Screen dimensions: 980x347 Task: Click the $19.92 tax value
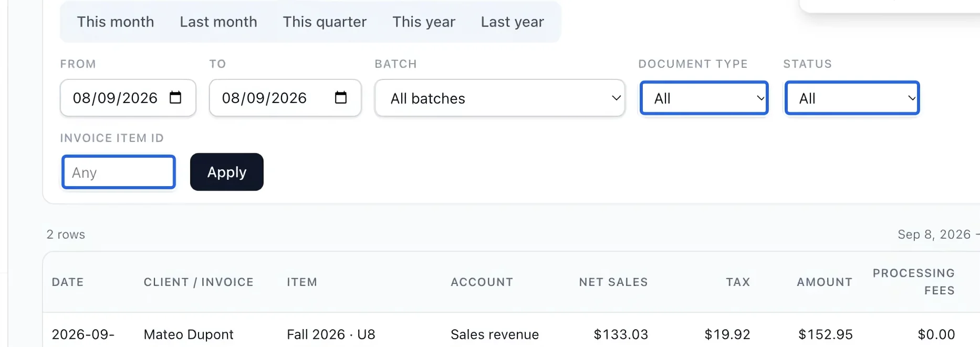[727, 334]
